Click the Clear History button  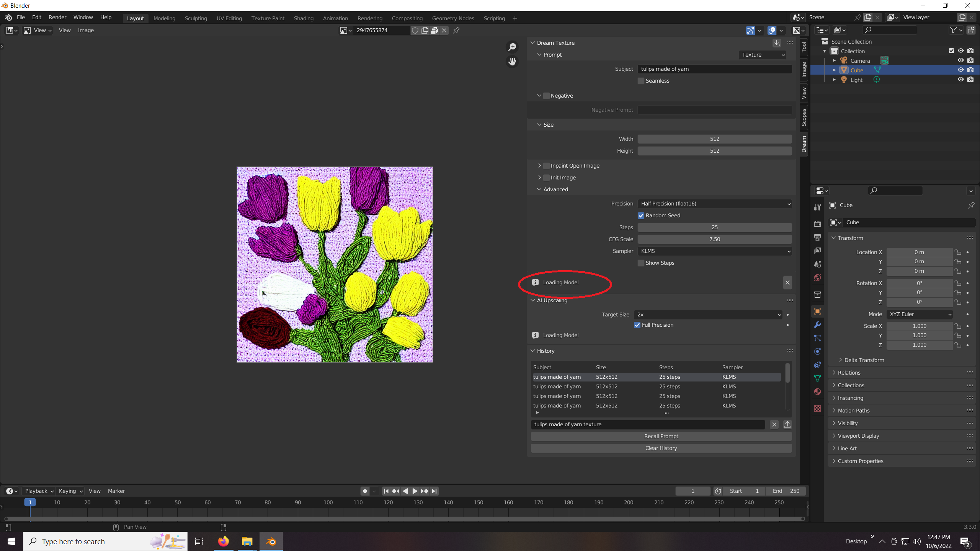(x=661, y=448)
